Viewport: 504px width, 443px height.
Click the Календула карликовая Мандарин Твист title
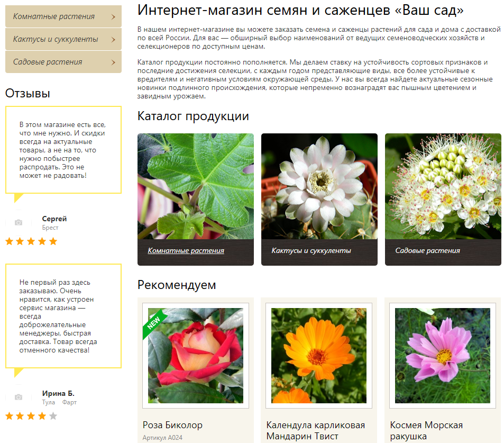(316, 430)
